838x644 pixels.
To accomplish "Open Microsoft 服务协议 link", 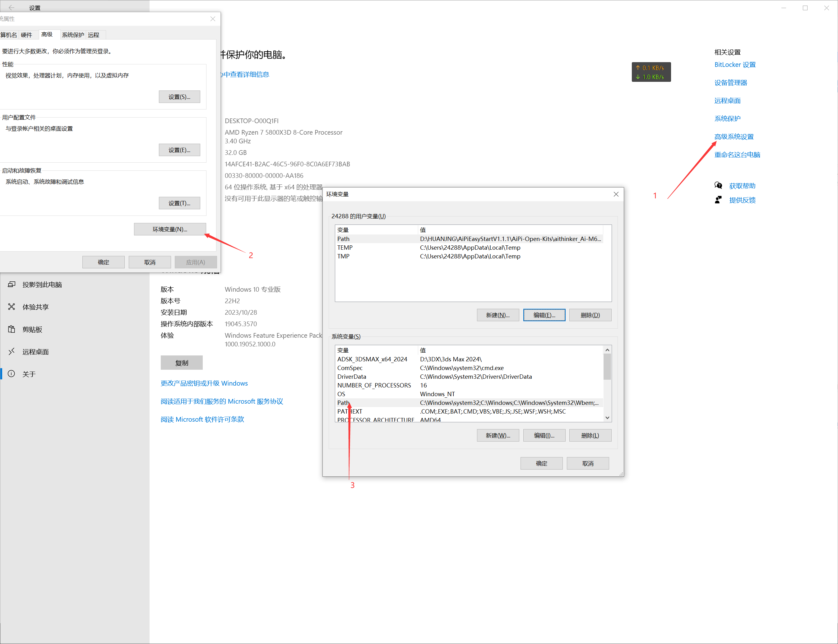I will [x=222, y=401].
